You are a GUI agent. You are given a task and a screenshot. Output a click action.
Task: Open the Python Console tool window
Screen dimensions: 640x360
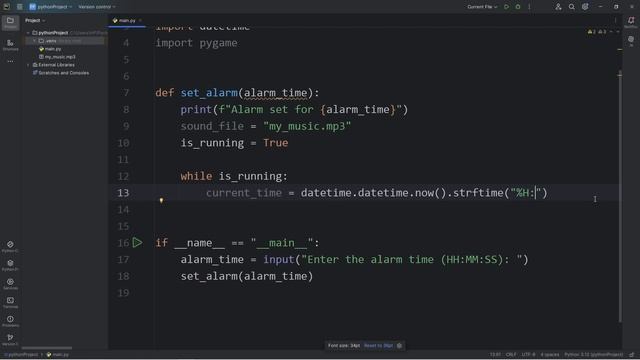tap(10, 246)
